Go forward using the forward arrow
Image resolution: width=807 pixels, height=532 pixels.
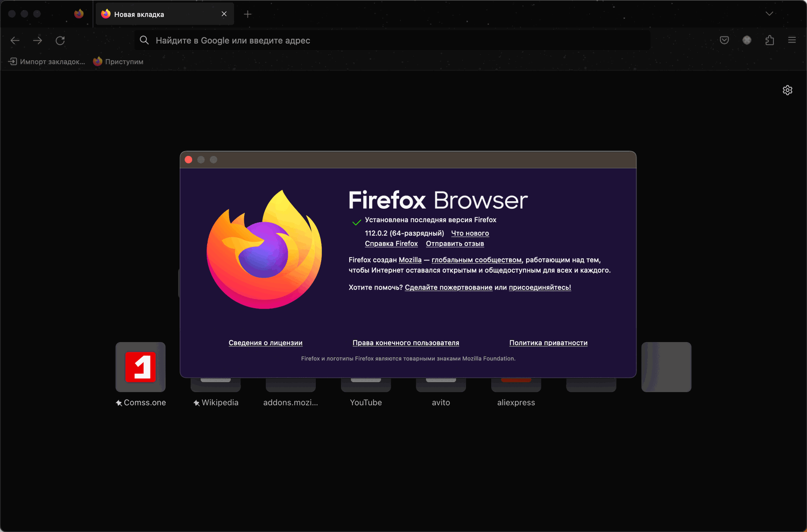(38, 40)
